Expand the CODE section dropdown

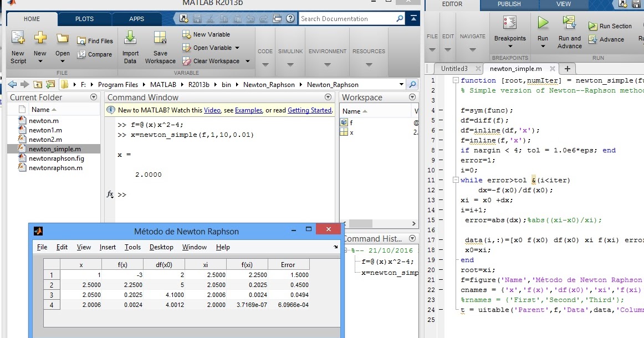[x=265, y=64]
